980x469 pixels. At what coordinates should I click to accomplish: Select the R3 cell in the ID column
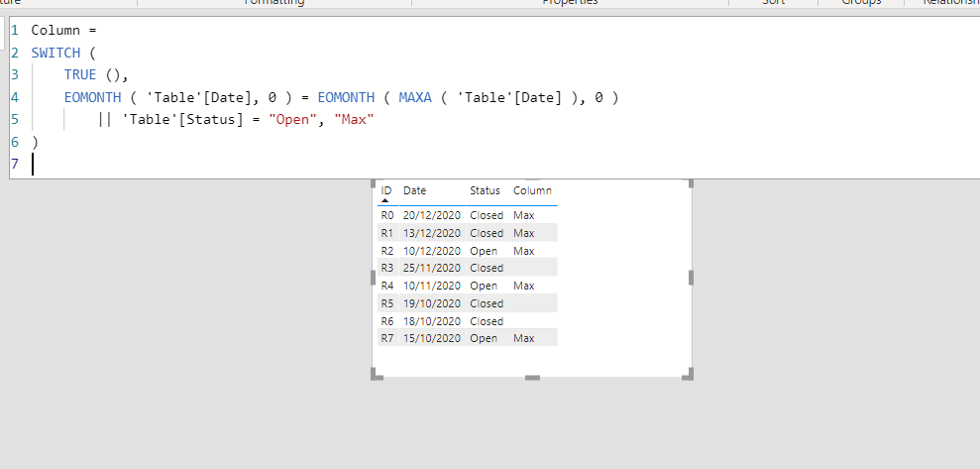pos(387,268)
